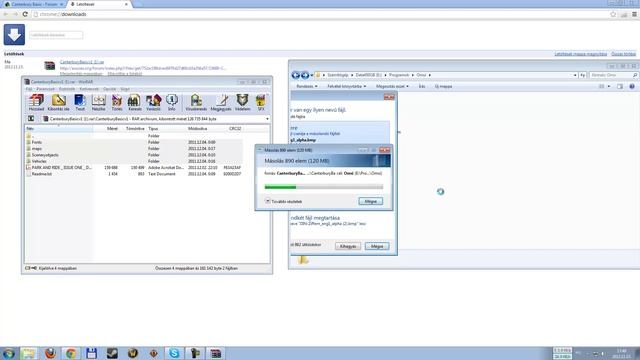Open Skype from the taskbar
Screen dimensions: 640x360
pyautogui.click(x=174, y=353)
